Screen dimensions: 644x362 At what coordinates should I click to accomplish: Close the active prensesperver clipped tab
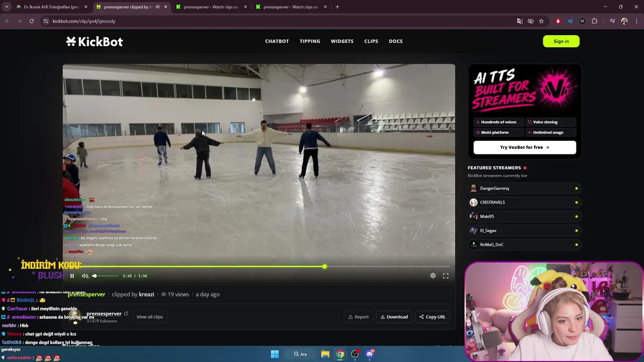point(166,7)
